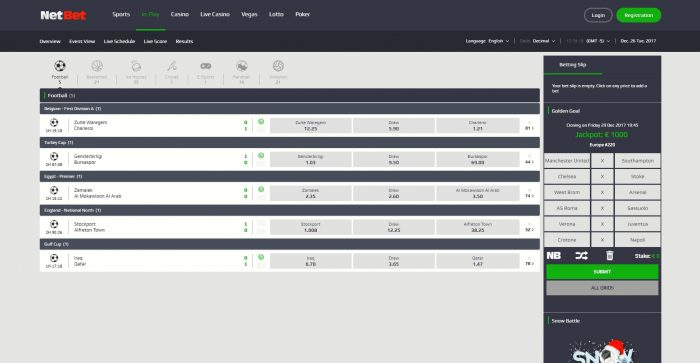Click the green SUBMIT button
The image size is (700, 363).
pos(602,272)
